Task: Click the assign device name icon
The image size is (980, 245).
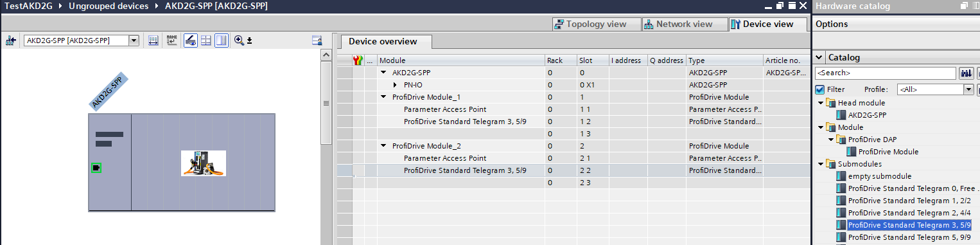Action: click(171, 41)
